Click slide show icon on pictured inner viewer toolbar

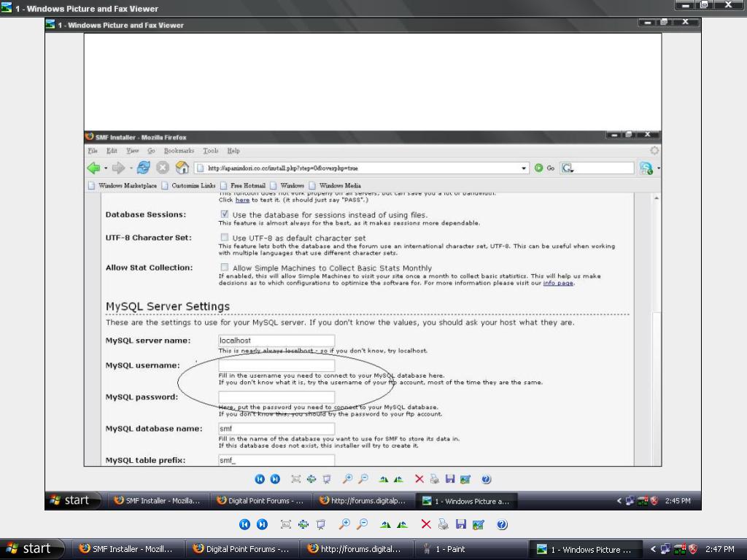coord(327,479)
